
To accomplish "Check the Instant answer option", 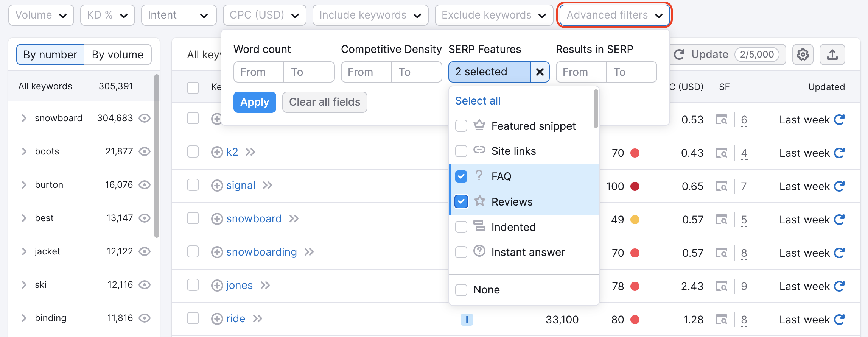I will coord(461,252).
